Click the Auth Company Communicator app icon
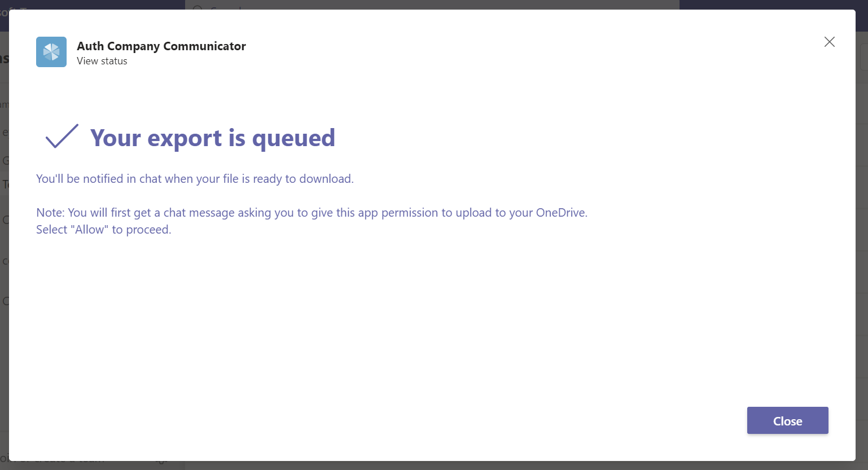 click(x=51, y=52)
